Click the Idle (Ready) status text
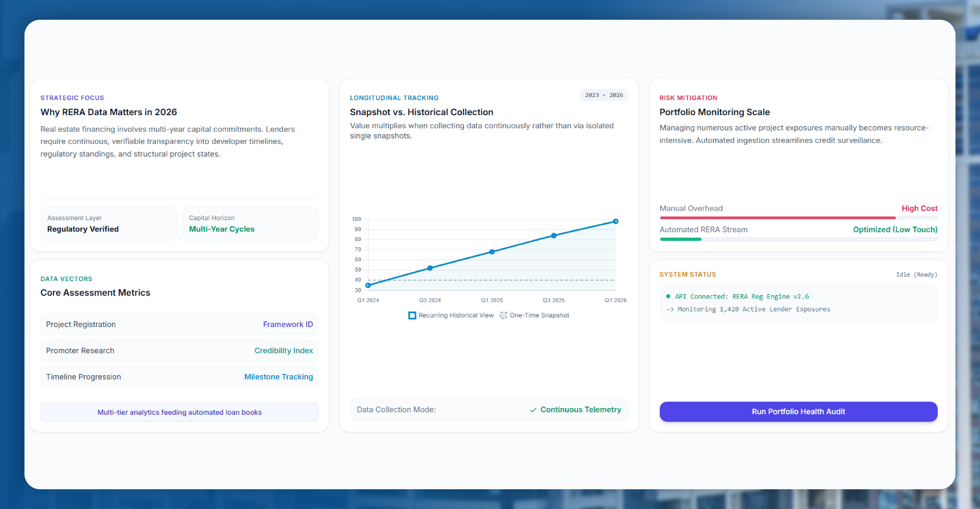This screenshot has height=509, width=980. point(916,274)
